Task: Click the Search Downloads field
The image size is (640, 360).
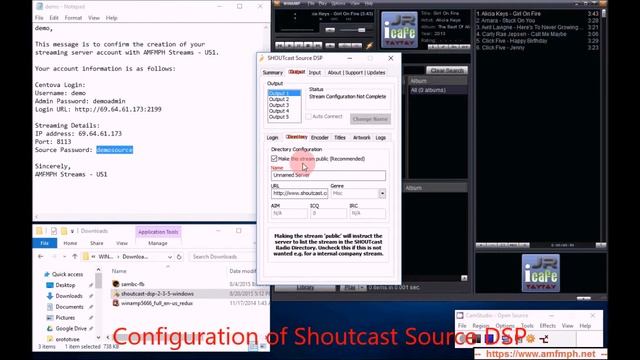Action: tap(222, 257)
